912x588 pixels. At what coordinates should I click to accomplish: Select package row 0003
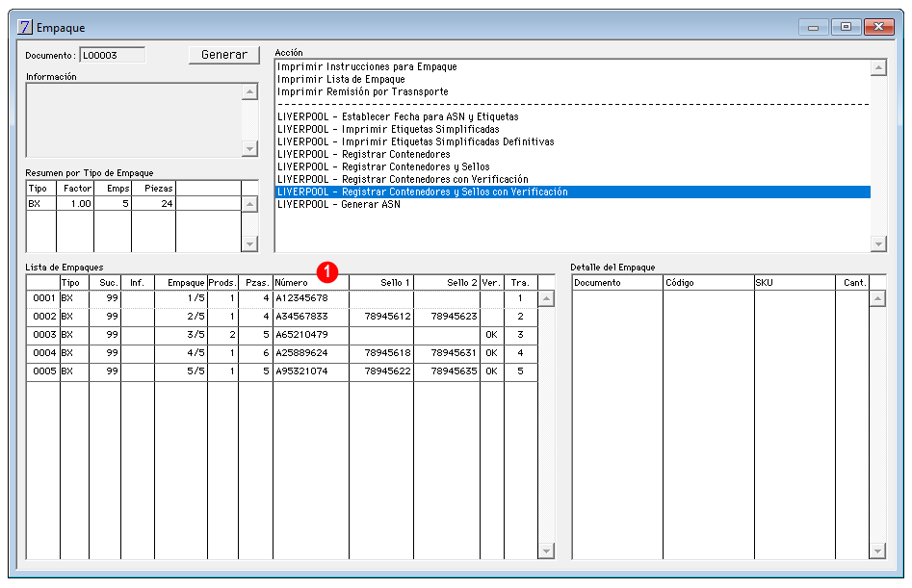[x=282, y=335]
